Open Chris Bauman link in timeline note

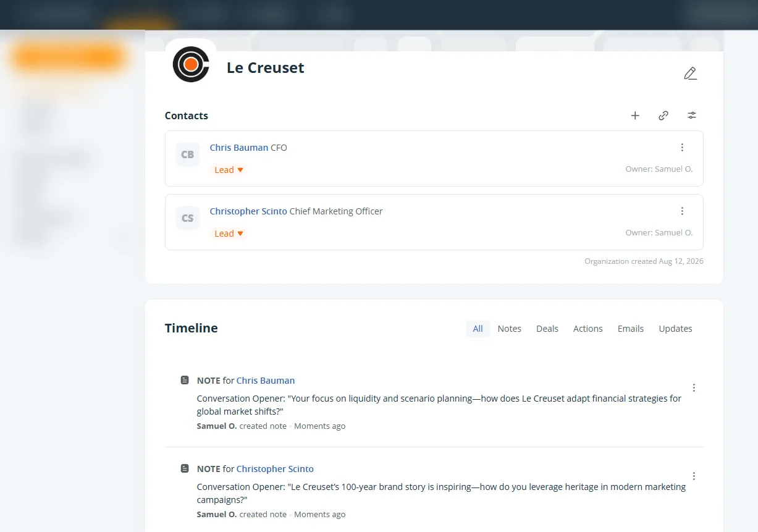(x=266, y=381)
